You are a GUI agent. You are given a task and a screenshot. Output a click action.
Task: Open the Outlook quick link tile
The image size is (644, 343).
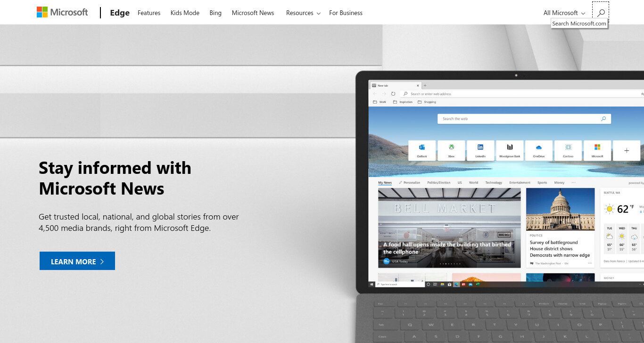[x=422, y=150]
